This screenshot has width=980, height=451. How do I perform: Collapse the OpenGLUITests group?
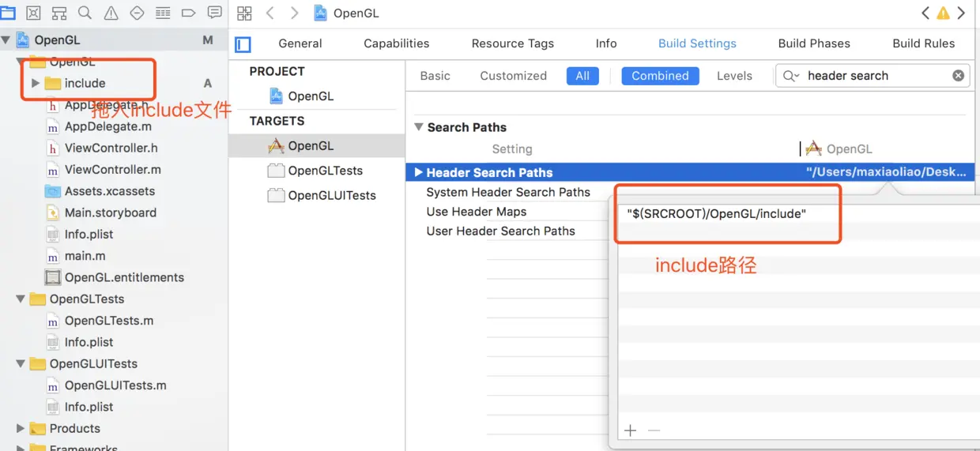[21, 363]
